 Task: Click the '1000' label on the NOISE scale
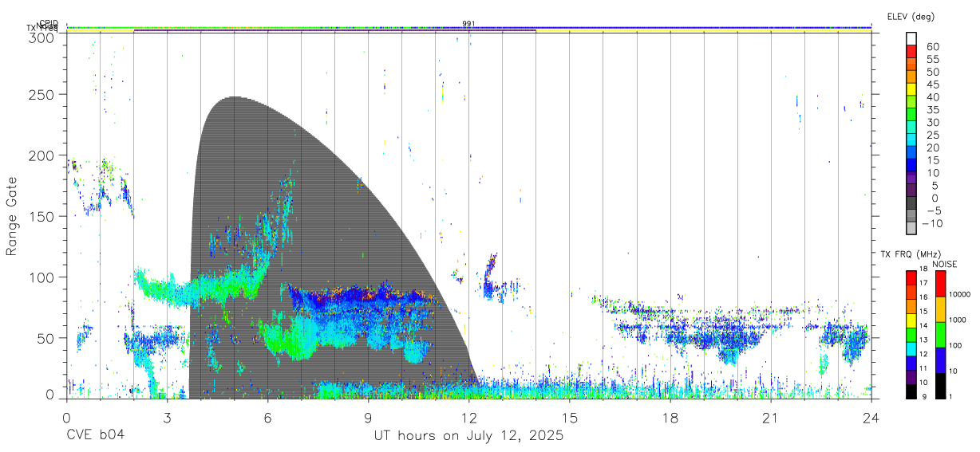[958, 320]
